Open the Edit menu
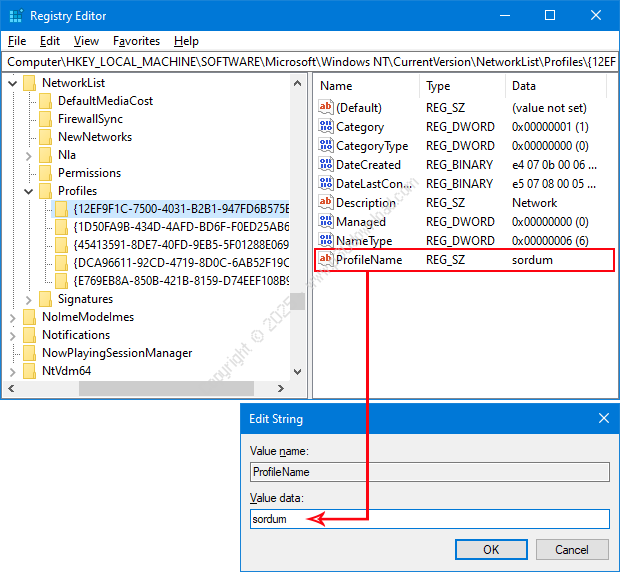The height and width of the screenshot is (572, 620). click(50, 41)
